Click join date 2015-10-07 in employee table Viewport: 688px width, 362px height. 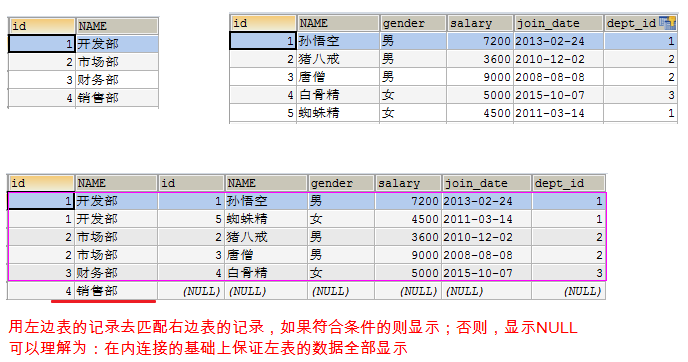[x=558, y=95]
